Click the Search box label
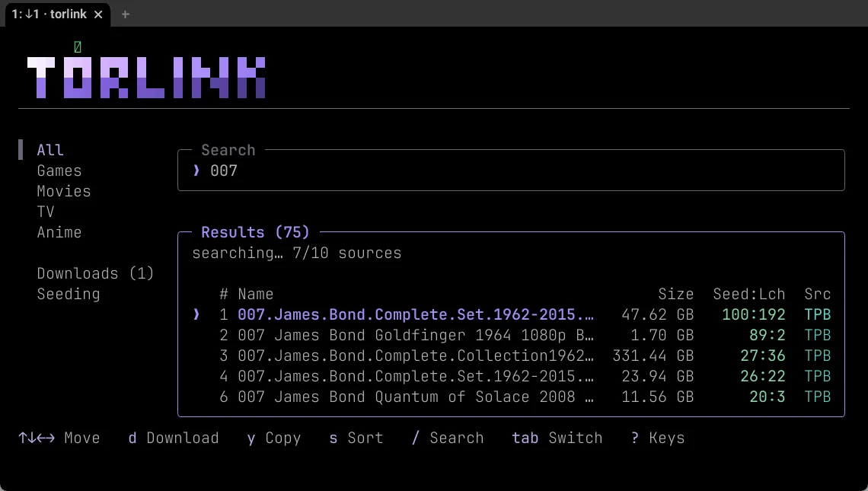Screen dimensions: 868x491 (x=228, y=150)
